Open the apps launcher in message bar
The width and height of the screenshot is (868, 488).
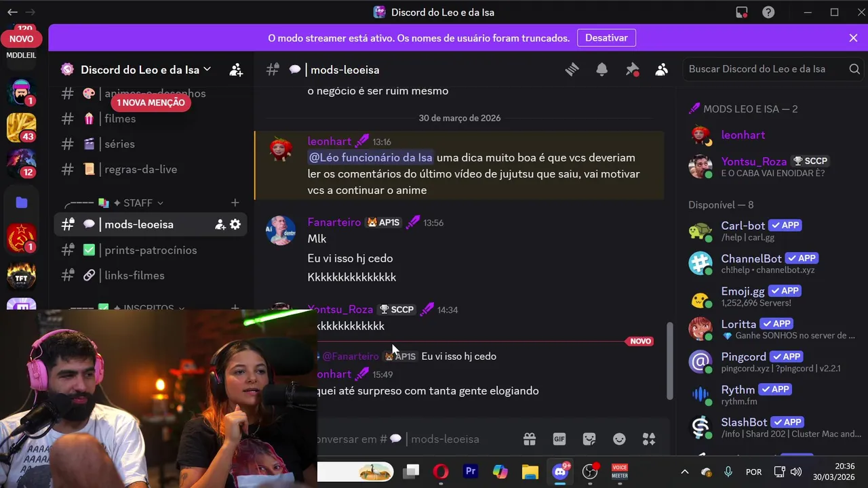click(649, 439)
